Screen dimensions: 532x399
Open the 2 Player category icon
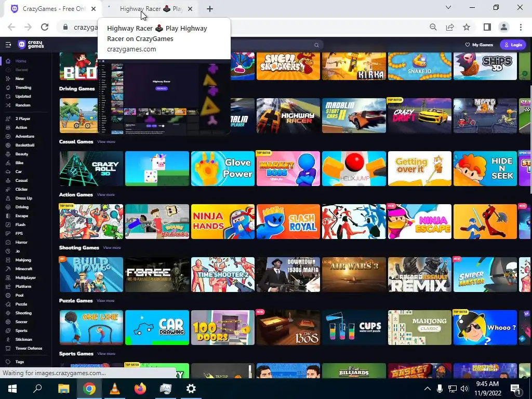pos(8,119)
